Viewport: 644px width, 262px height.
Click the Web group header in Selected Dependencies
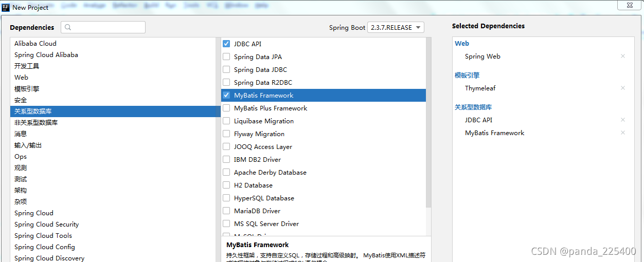462,44
